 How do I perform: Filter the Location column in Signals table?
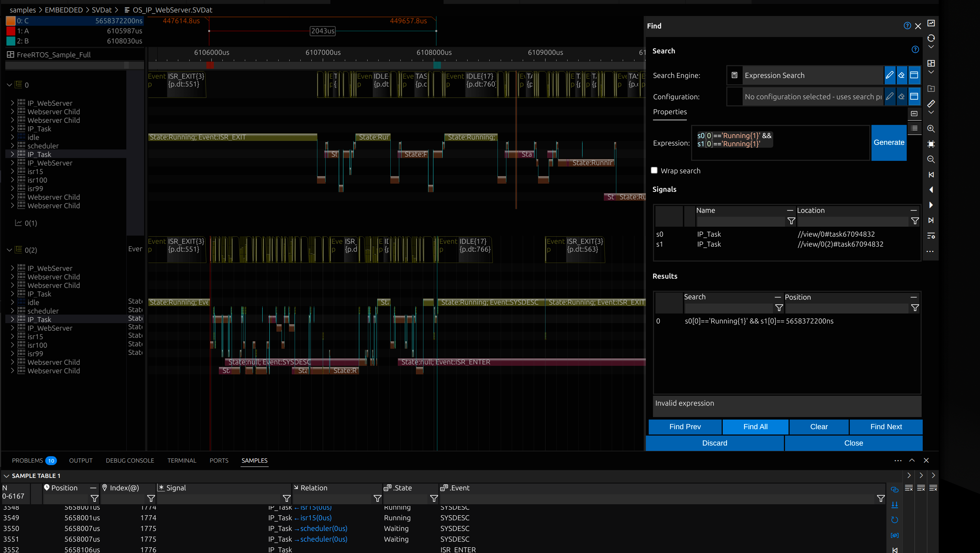pyautogui.click(x=915, y=221)
